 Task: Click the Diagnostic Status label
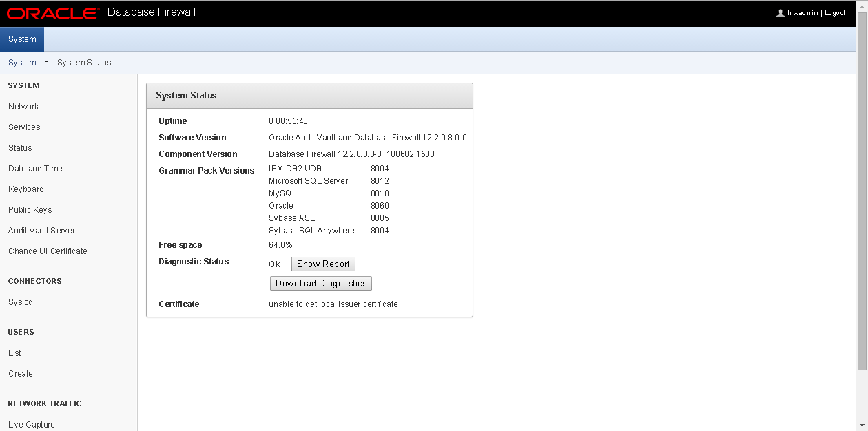click(x=194, y=262)
